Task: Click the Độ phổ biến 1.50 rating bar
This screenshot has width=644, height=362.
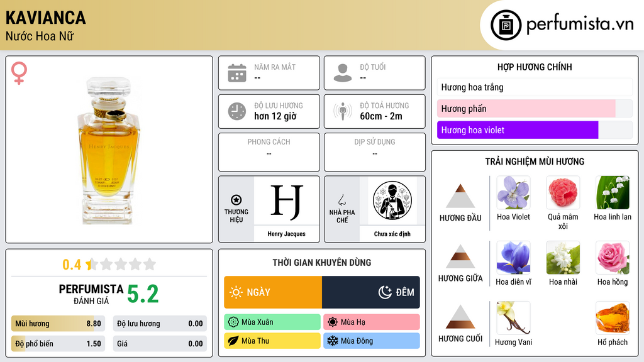Action: (x=58, y=344)
